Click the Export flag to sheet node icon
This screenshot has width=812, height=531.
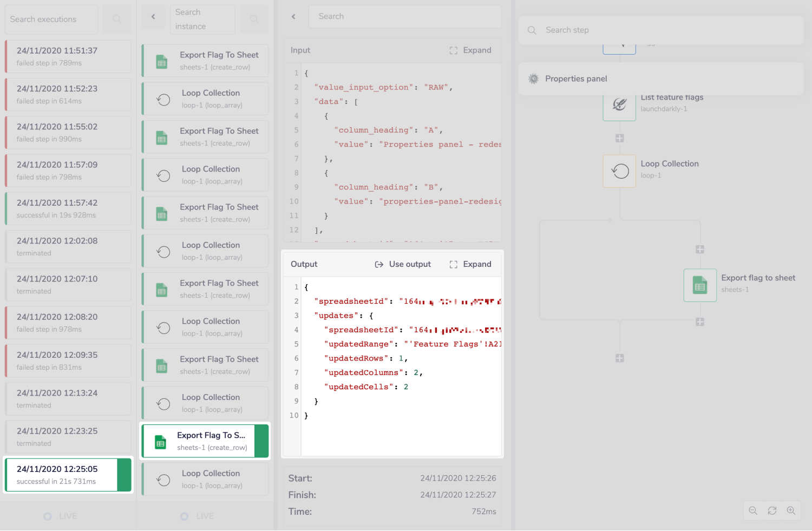pyautogui.click(x=700, y=285)
